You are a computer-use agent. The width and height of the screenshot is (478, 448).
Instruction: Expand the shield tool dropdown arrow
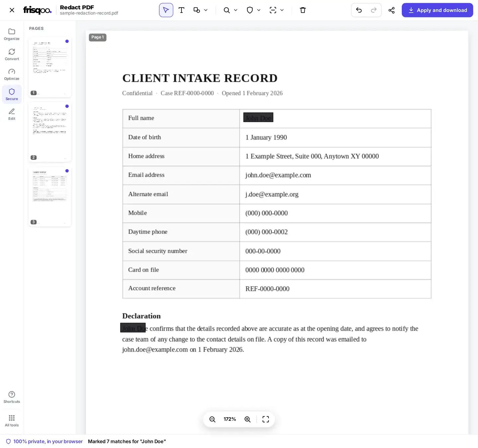click(259, 10)
